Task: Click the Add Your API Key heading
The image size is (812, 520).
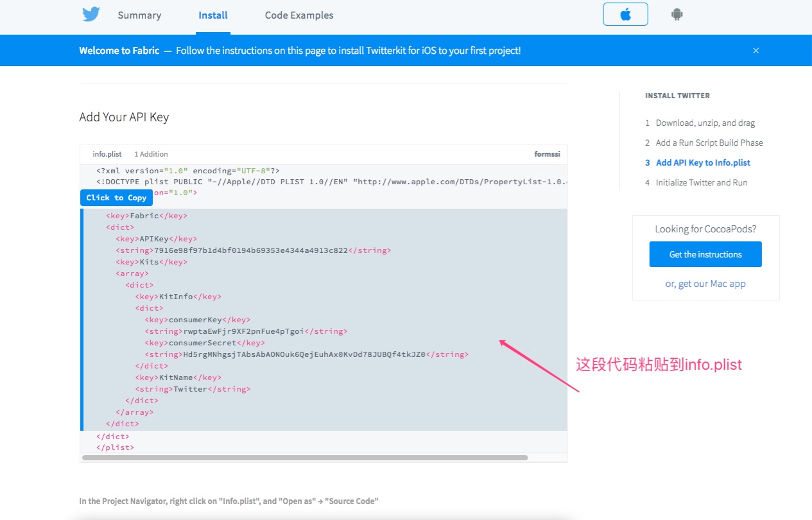Action: click(124, 117)
